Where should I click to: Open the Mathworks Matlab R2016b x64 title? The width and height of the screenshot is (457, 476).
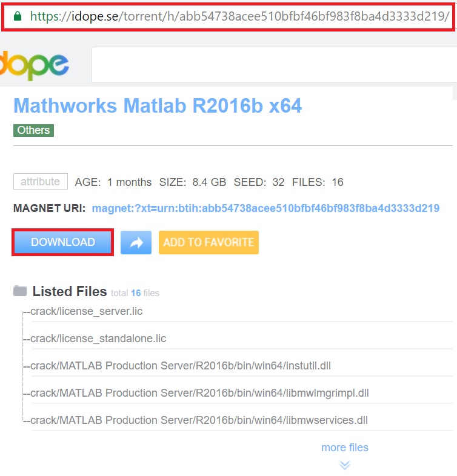[x=158, y=106]
